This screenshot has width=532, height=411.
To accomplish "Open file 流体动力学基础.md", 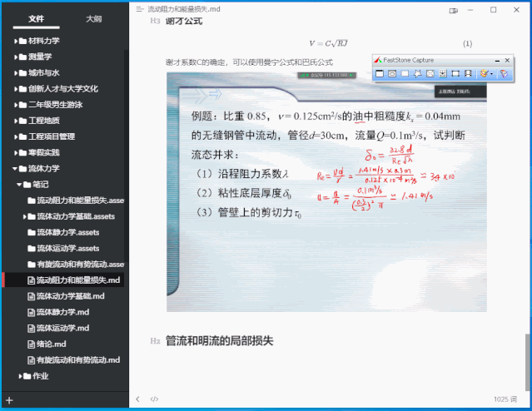I will (x=66, y=296).
